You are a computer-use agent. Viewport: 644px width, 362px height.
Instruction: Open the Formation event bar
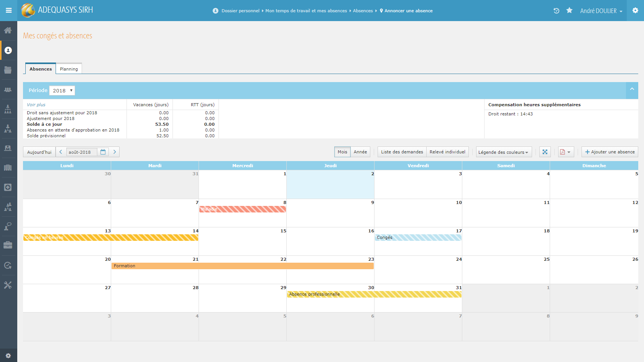(x=243, y=266)
